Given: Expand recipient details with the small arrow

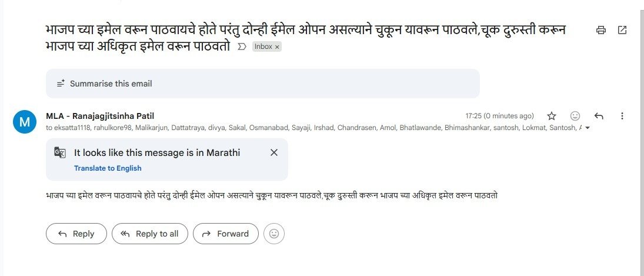Looking at the screenshot, I should (x=587, y=128).
